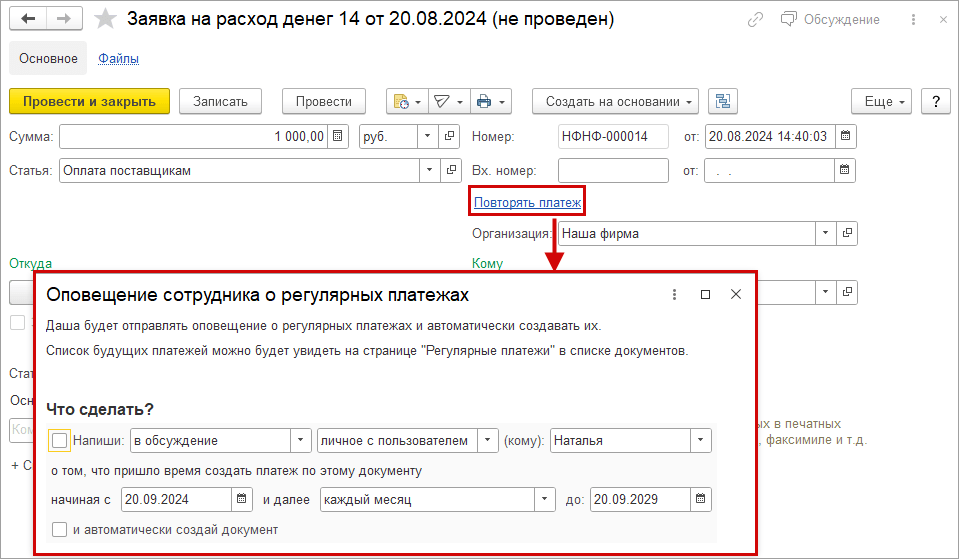
Task: Open the send/email icon dropdown in toolbar
Action: point(449,102)
